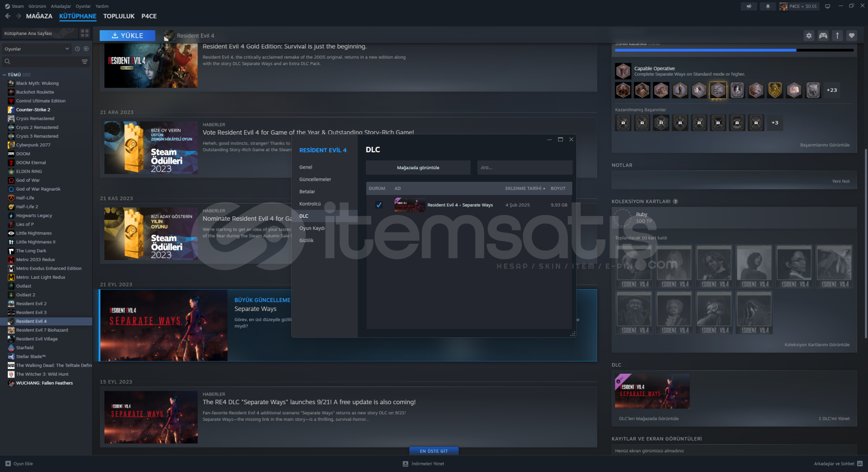Click the DLC search Ara field
The height and width of the screenshot is (472, 868).
click(525, 168)
